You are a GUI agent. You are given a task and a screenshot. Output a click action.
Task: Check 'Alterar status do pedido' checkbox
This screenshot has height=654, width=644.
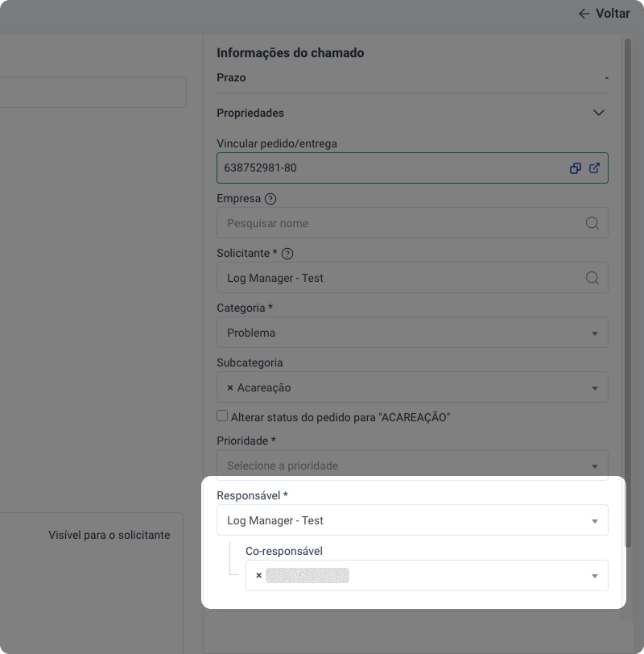[x=223, y=416]
